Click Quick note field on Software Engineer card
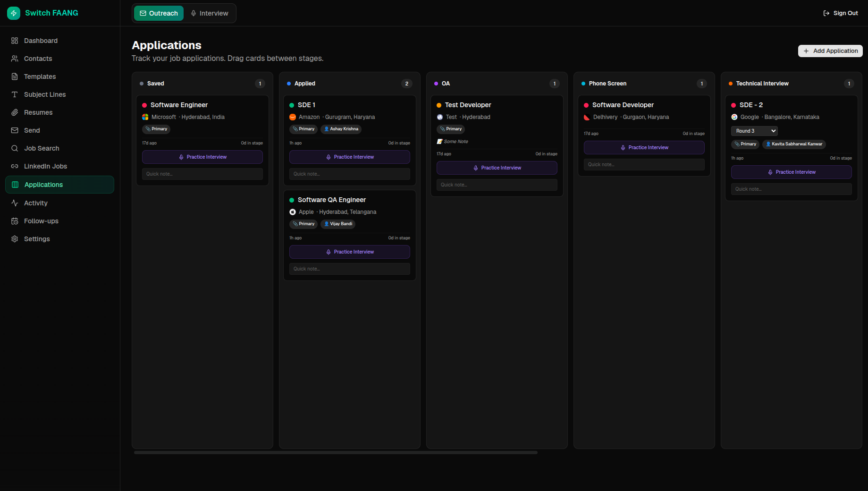This screenshot has height=491, width=868. click(202, 174)
